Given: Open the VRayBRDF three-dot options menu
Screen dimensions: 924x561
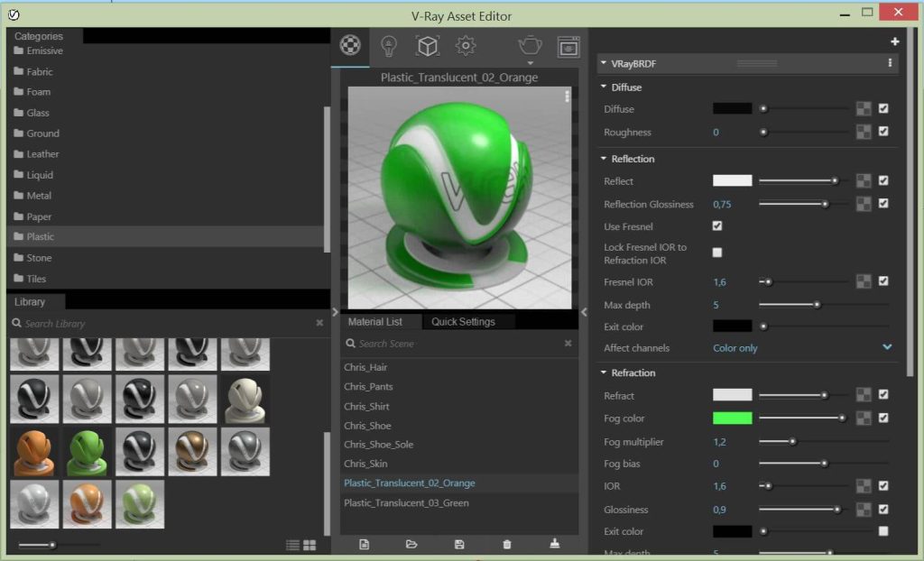Looking at the screenshot, I should (890, 63).
